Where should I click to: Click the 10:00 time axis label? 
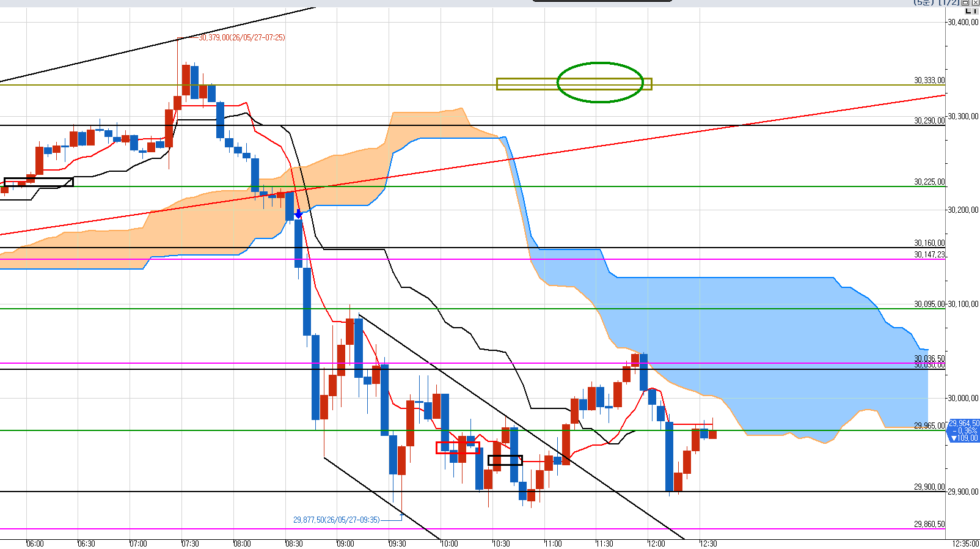click(x=449, y=543)
